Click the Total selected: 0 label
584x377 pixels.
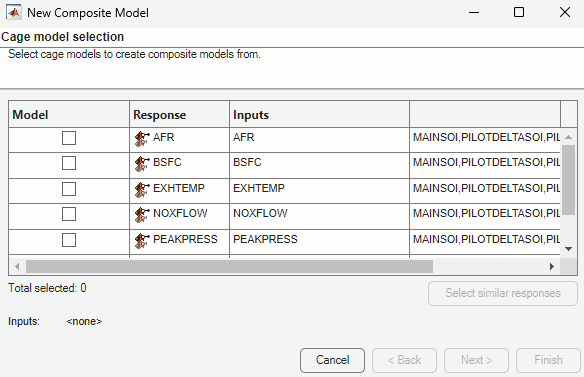(47, 288)
